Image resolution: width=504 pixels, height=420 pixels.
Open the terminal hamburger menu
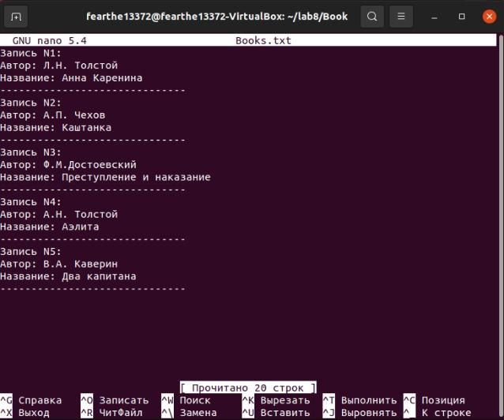pos(401,17)
